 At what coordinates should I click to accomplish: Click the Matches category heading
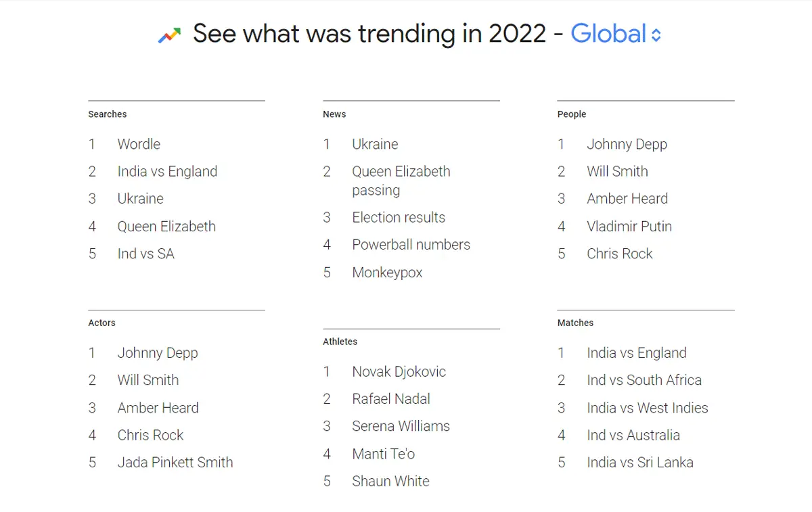pyautogui.click(x=575, y=323)
